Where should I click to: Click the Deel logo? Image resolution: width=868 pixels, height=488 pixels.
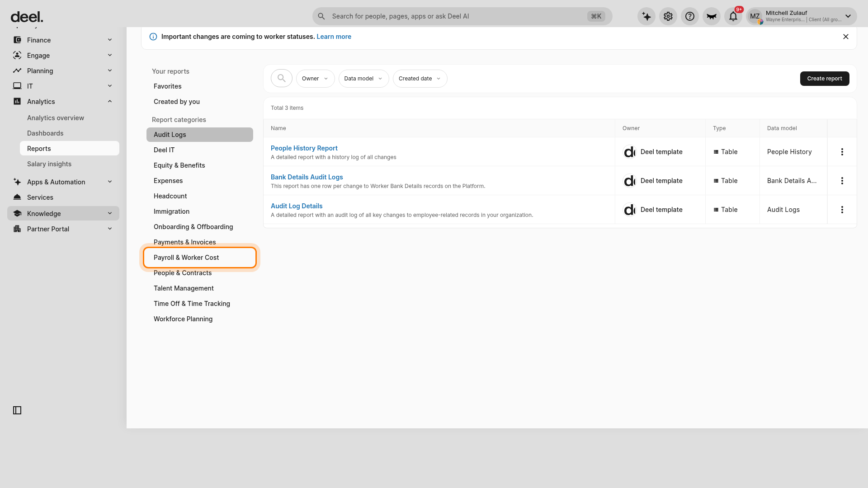tap(27, 17)
